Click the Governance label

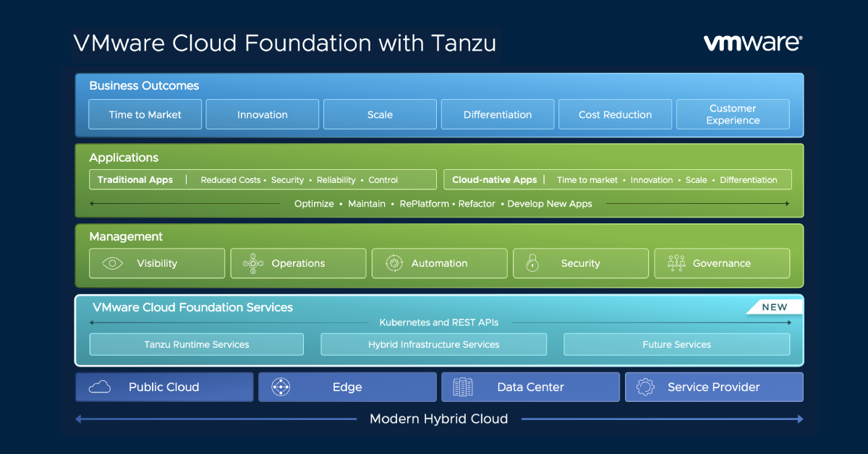[x=722, y=264]
